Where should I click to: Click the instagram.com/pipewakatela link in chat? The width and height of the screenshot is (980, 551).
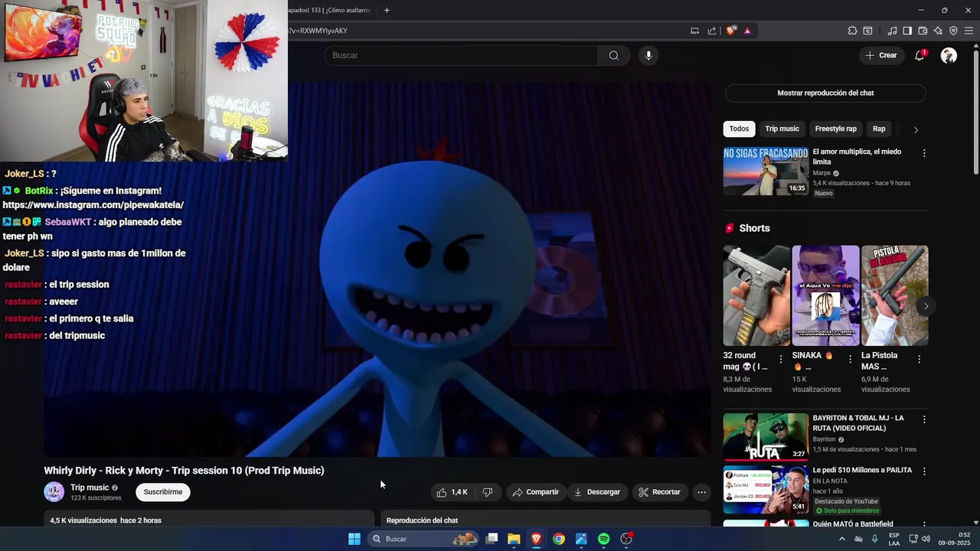(x=93, y=205)
